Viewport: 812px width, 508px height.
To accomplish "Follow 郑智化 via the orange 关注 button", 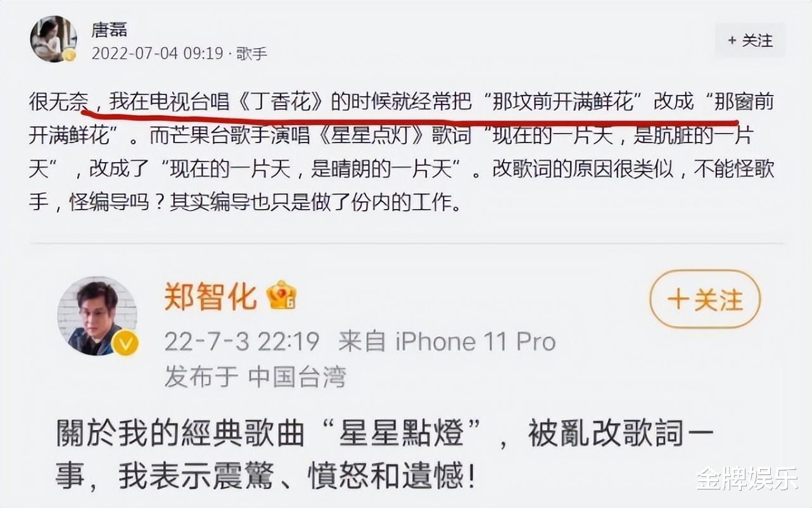I will 705,299.
